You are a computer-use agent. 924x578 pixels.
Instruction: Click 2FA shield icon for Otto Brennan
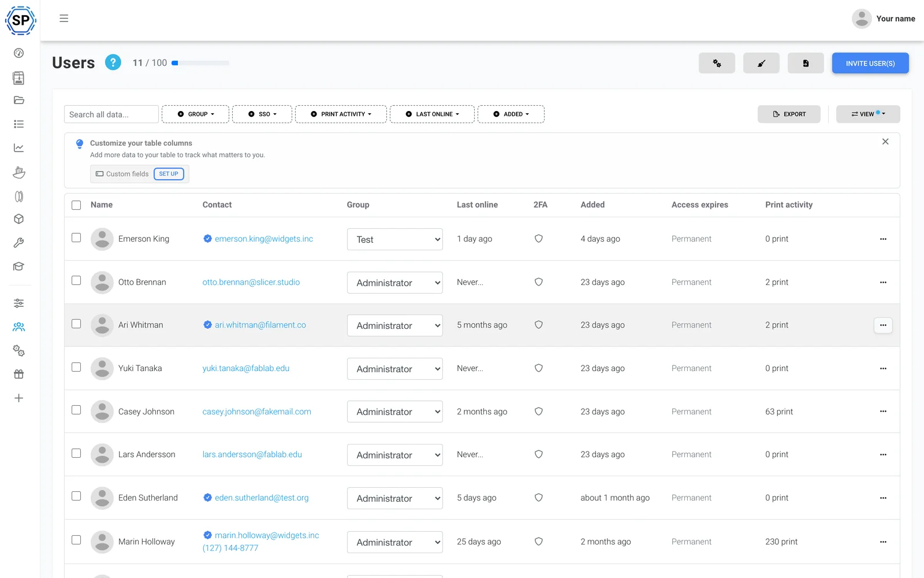coord(539,282)
